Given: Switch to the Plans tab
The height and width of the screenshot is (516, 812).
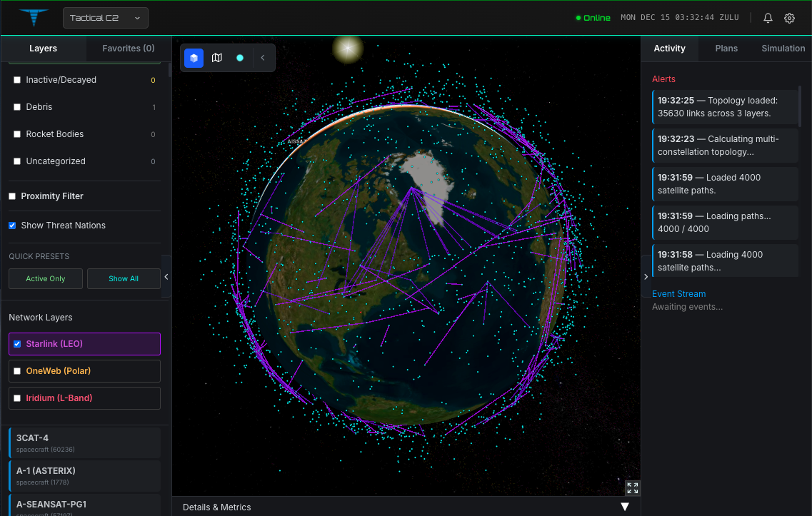Looking at the screenshot, I should point(726,49).
